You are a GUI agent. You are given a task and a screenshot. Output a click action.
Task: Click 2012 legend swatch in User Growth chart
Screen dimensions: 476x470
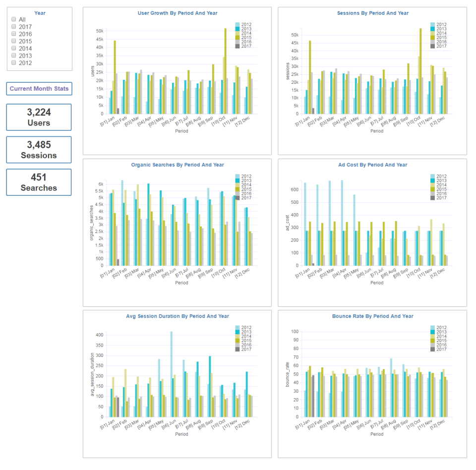[x=238, y=24]
